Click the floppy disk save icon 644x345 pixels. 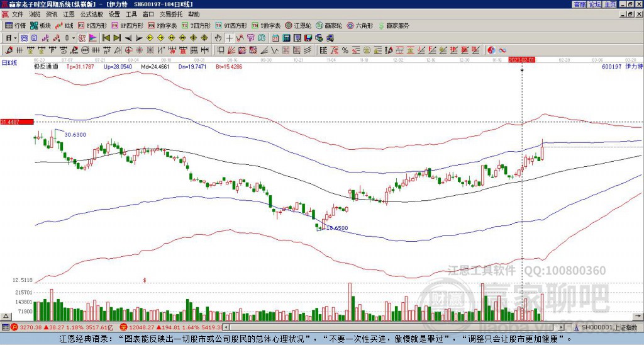pos(308,38)
